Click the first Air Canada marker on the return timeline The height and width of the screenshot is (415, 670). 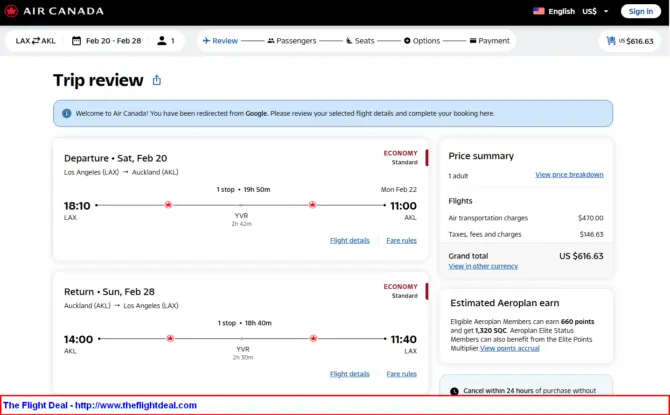(x=170, y=338)
